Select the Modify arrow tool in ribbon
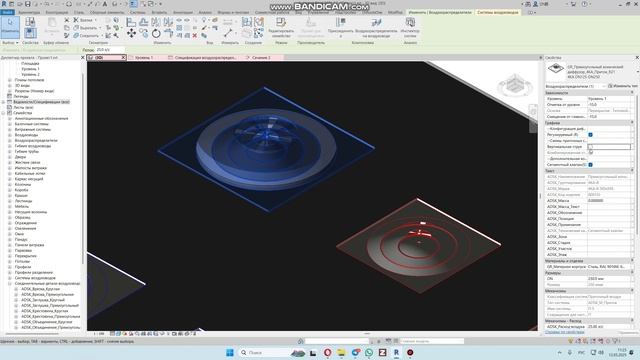The height and width of the screenshot is (360, 640). coord(10,27)
